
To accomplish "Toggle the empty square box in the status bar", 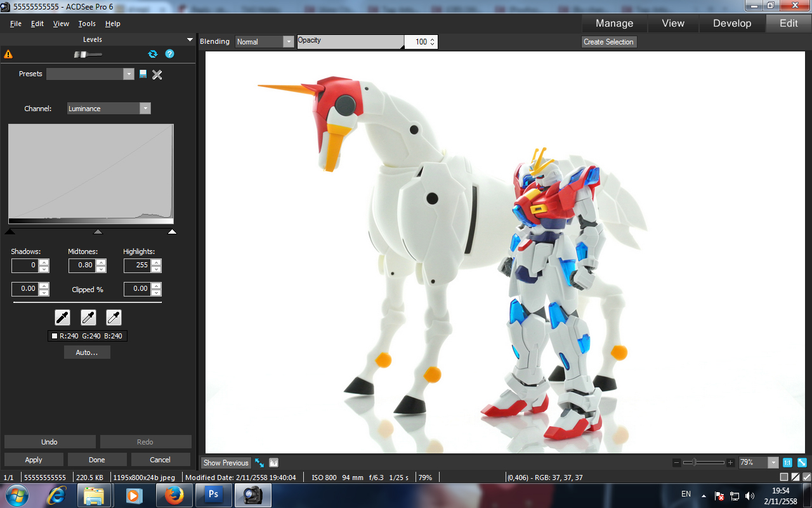I will point(784,478).
